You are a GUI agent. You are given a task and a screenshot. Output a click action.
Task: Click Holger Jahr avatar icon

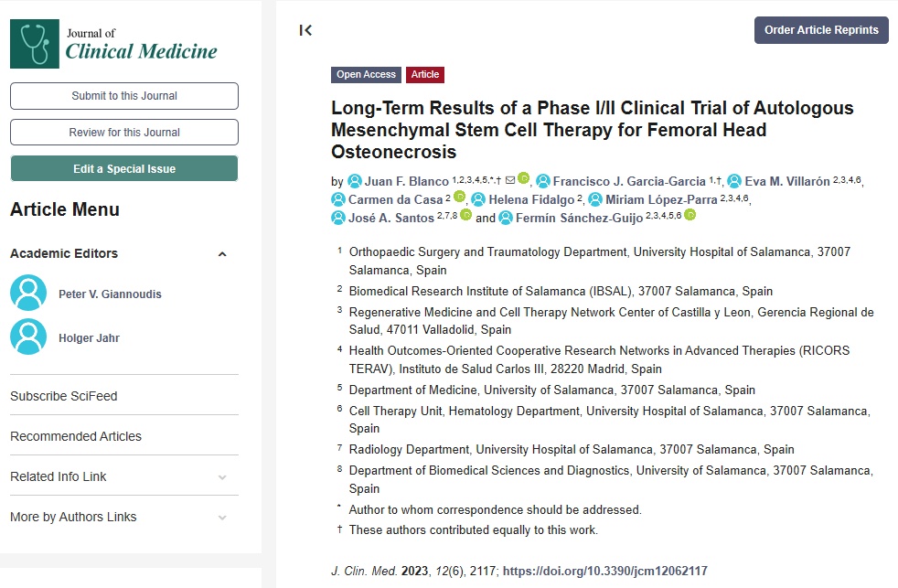(28, 337)
